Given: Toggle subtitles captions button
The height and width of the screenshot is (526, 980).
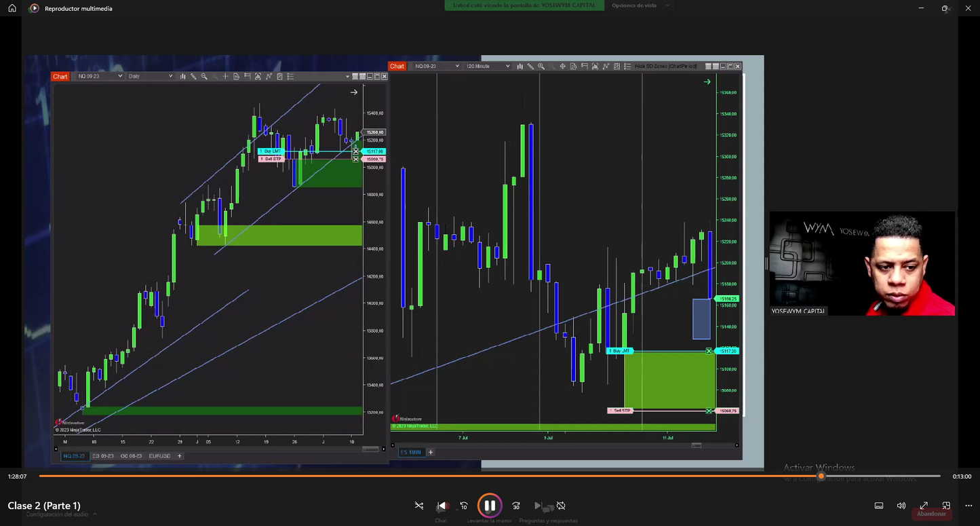Looking at the screenshot, I should [x=879, y=506].
